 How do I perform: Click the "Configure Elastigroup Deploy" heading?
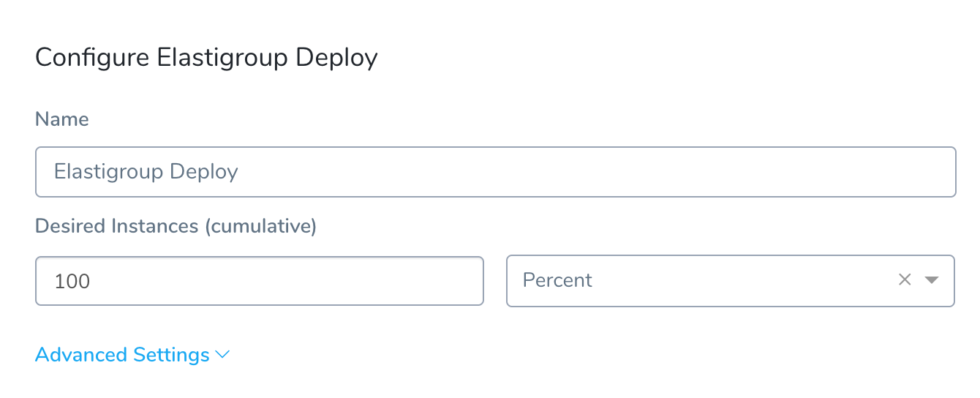(x=206, y=58)
